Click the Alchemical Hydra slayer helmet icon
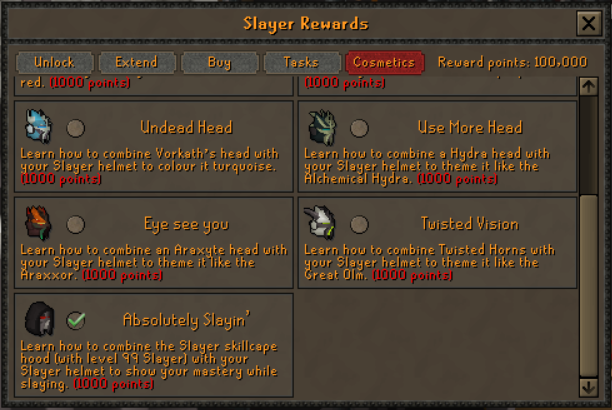The width and height of the screenshot is (612, 410). [322, 127]
